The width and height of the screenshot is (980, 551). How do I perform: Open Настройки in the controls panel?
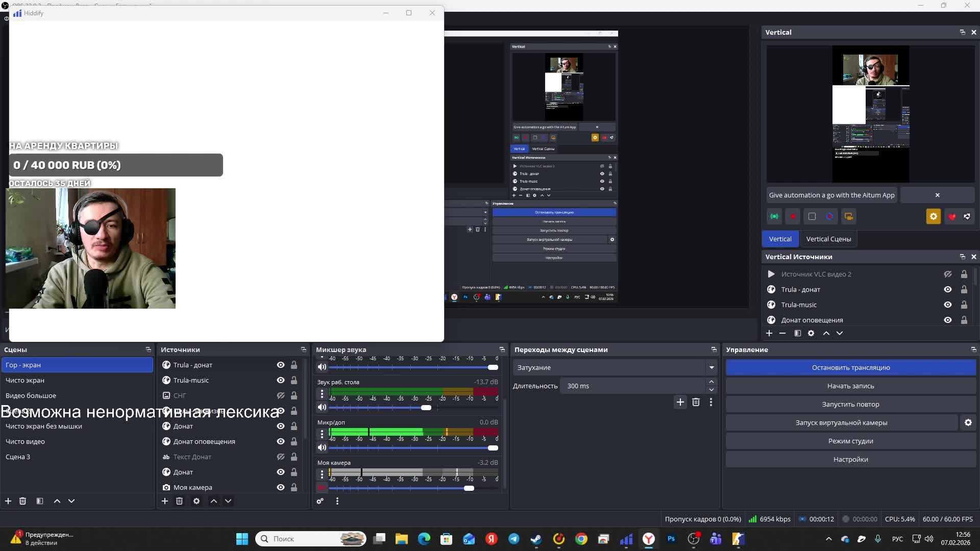click(850, 459)
